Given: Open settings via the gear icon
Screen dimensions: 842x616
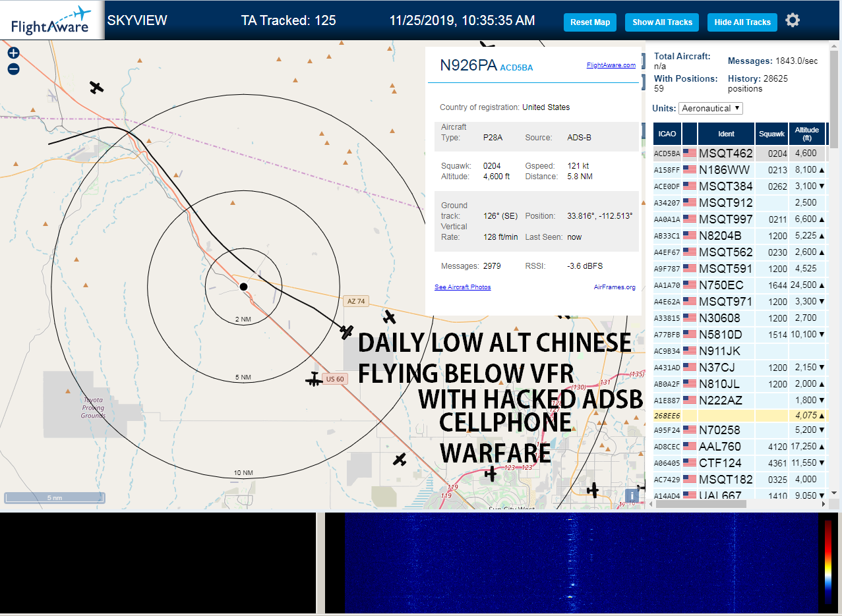Looking at the screenshot, I should tap(793, 20).
